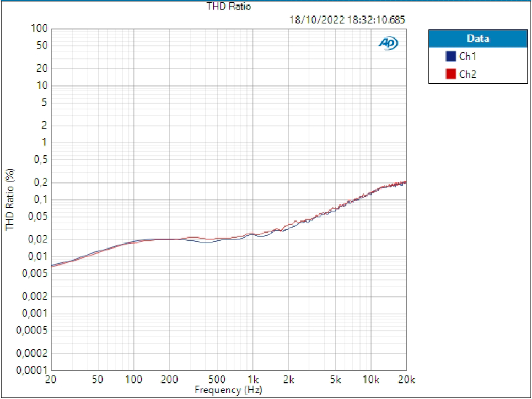Image resolution: width=532 pixels, height=399 pixels.
Task: Click the Data legend header bar
Action: pos(477,39)
